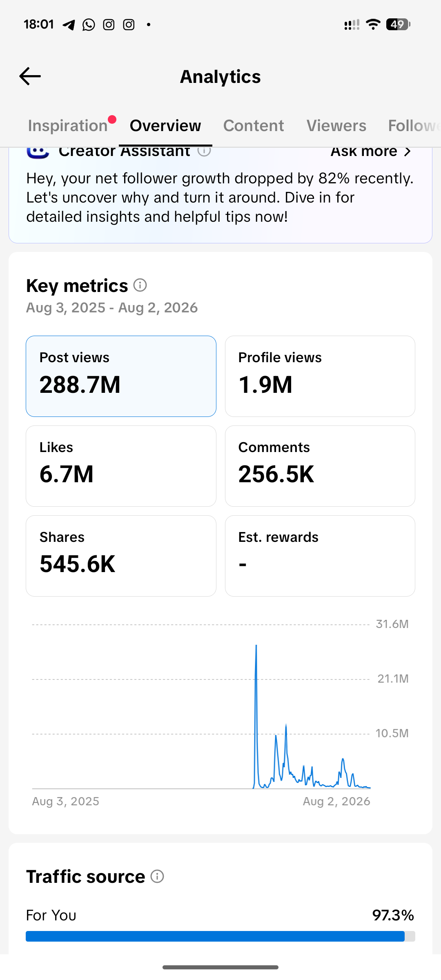Tap the highest peak on the views chart
The height and width of the screenshot is (980, 441).
(x=256, y=646)
